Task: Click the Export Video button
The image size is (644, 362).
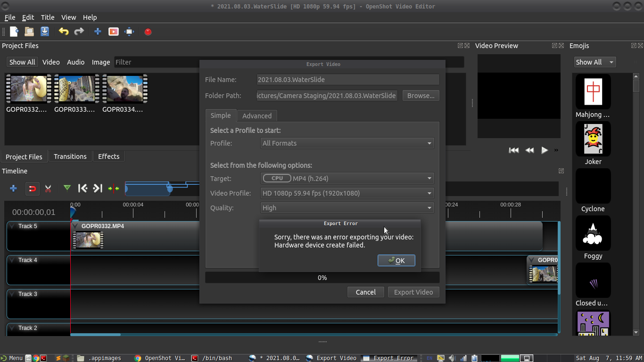Action: (x=413, y=292)
